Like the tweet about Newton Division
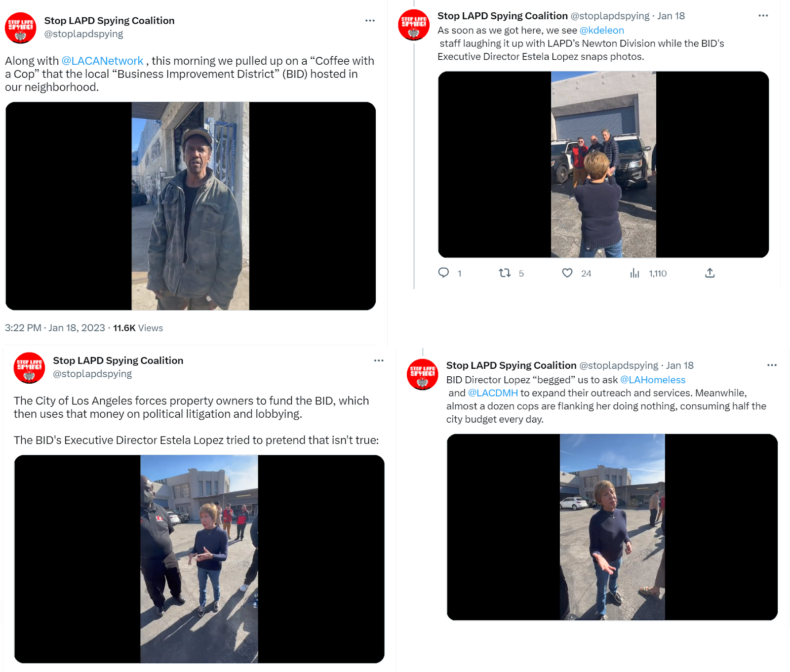 click(x=567, y=273)
